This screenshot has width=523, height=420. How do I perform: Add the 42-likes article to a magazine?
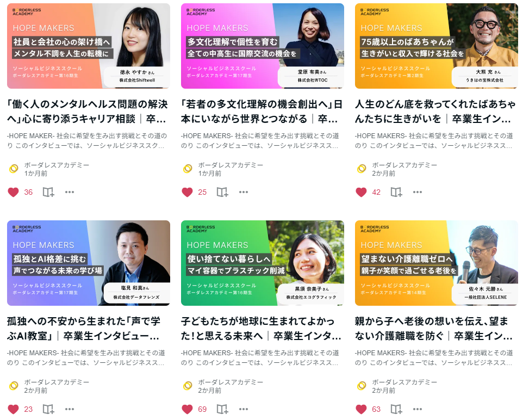(x=396, y=192)
